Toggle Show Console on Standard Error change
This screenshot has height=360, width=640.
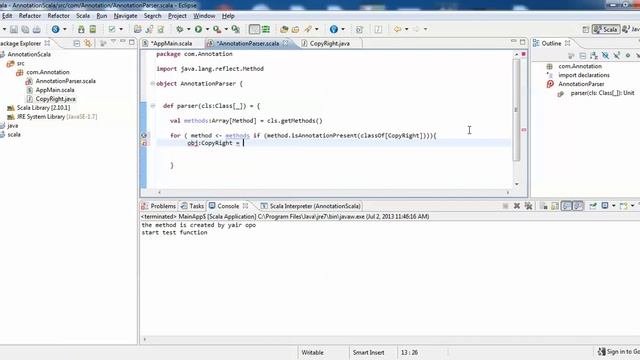pos(578,206)
